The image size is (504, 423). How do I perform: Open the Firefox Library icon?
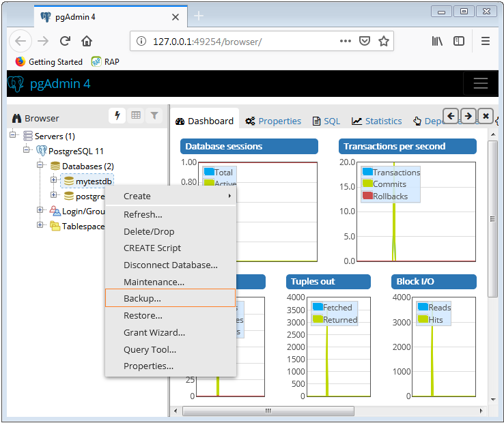pos(437,41)
